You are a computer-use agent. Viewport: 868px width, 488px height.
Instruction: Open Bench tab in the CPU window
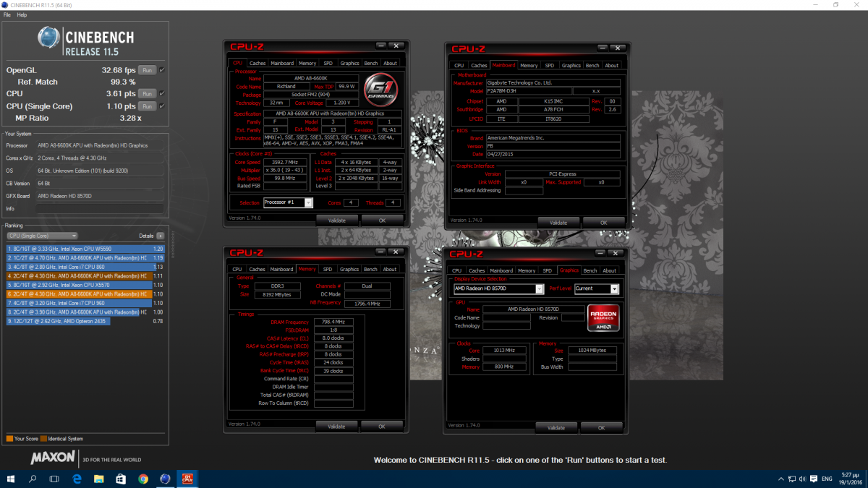pos(370,63)
